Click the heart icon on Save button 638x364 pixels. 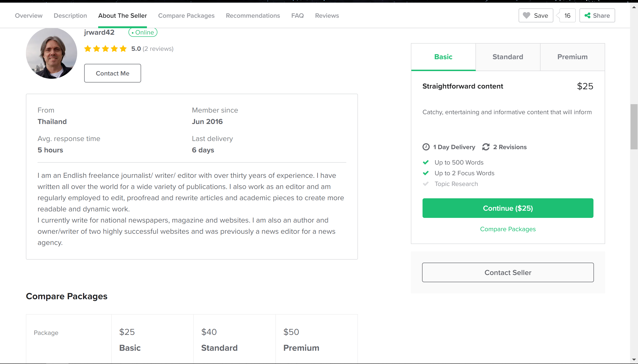pos(526,16)
